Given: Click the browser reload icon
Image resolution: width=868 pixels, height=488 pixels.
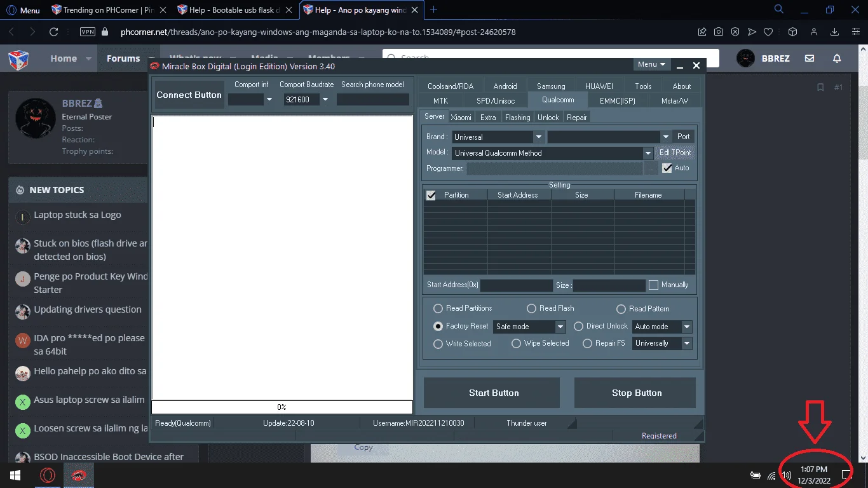Looking at the screenshot, I should click(54, 32).
